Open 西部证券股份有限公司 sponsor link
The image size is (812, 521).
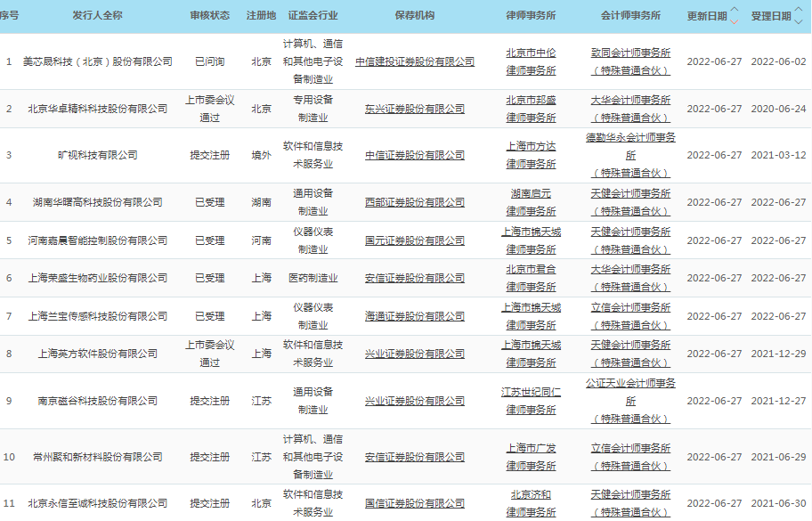(415, 202)
